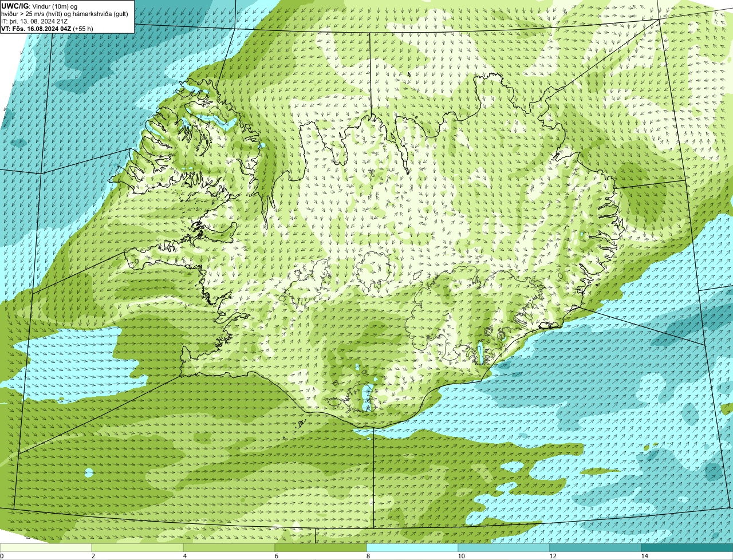Click the 'hviður > 25 m/s (hvítt)' description line
733x560 pixels.
[x=65, y=13]
